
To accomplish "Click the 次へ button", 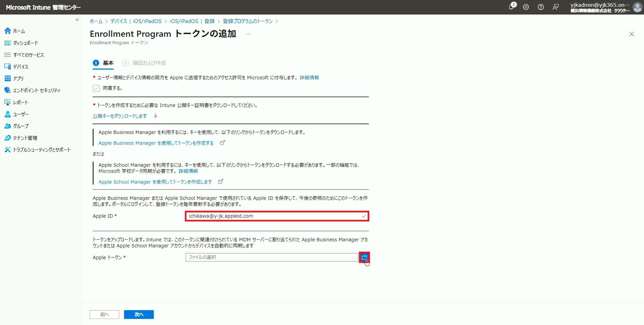I will coord(139,314).
